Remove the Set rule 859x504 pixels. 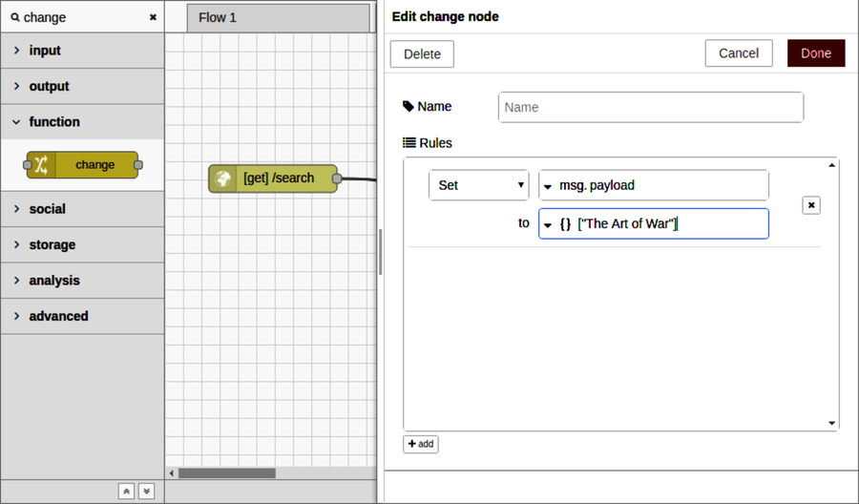pos(811,205)
